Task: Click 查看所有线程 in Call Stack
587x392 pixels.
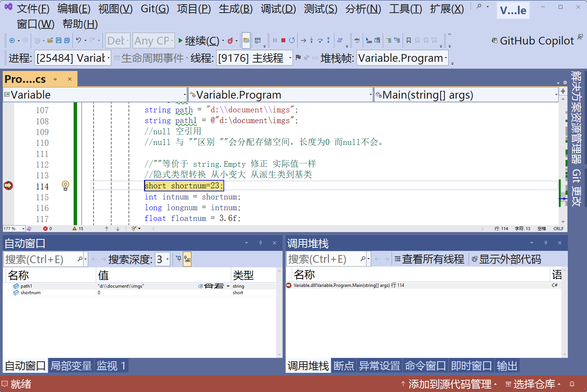Action: click(x=429, y=259)
